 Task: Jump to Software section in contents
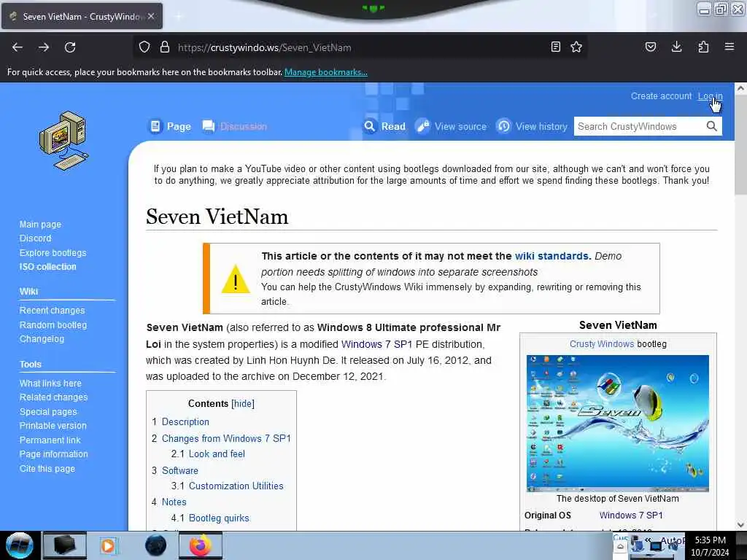click(x=180, y=470)
